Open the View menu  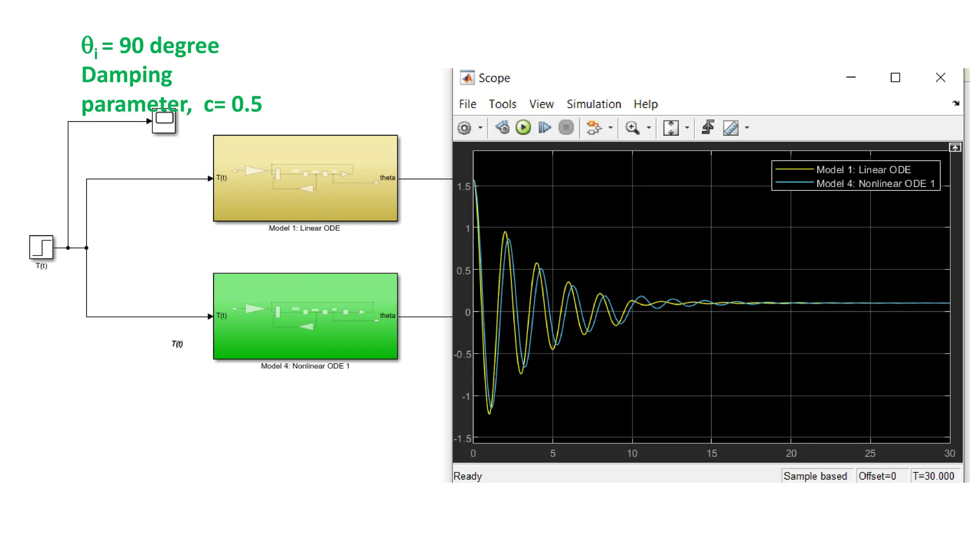tap(541, 104)
